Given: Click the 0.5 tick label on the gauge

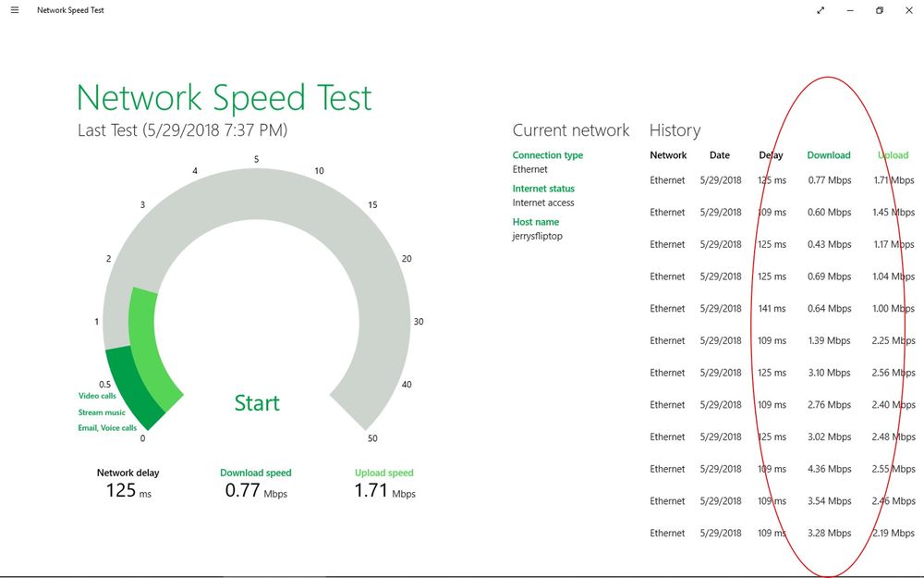Looking at the screenshot, I should click(x=105, y=384).
